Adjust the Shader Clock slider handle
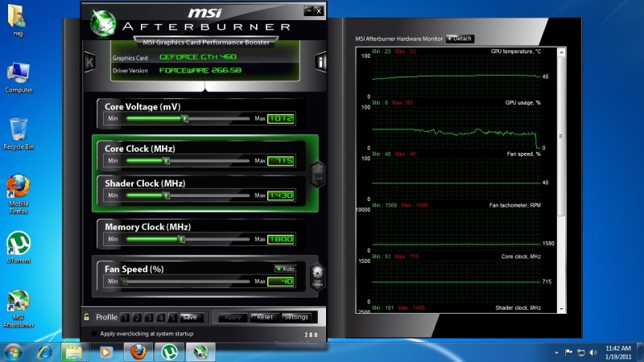The height and width of the screenshot is (362, 644). (167, 195)
